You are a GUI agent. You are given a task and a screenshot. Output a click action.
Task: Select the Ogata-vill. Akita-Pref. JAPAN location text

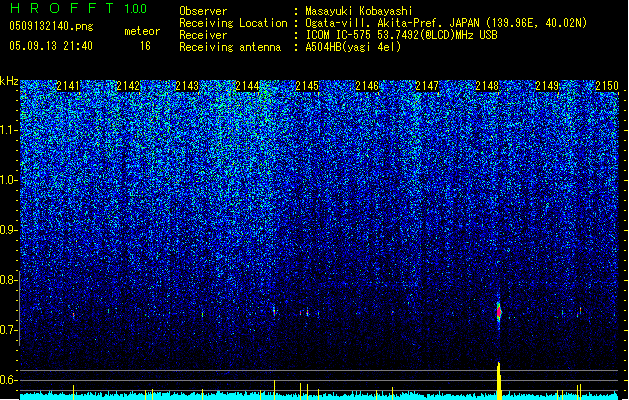point(446,23)
